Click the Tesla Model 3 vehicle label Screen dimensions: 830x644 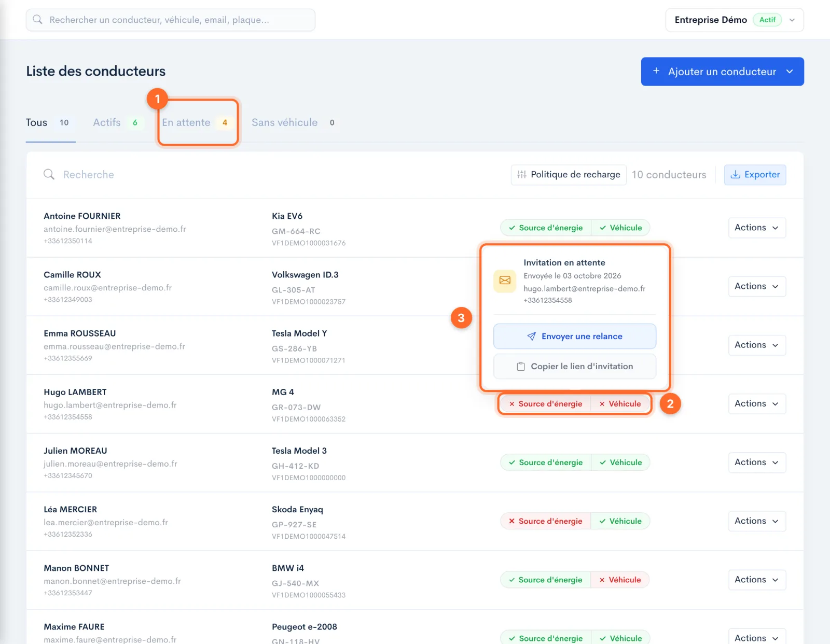[299, 451]
